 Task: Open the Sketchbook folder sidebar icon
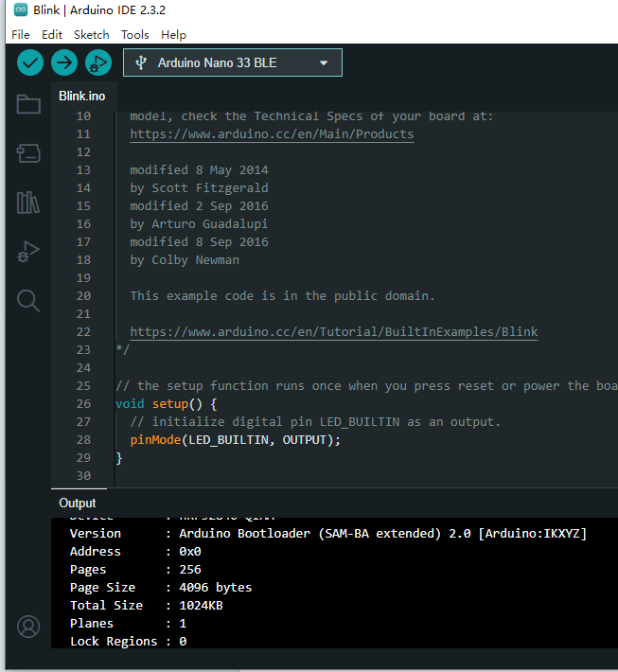tap(28, 104)
